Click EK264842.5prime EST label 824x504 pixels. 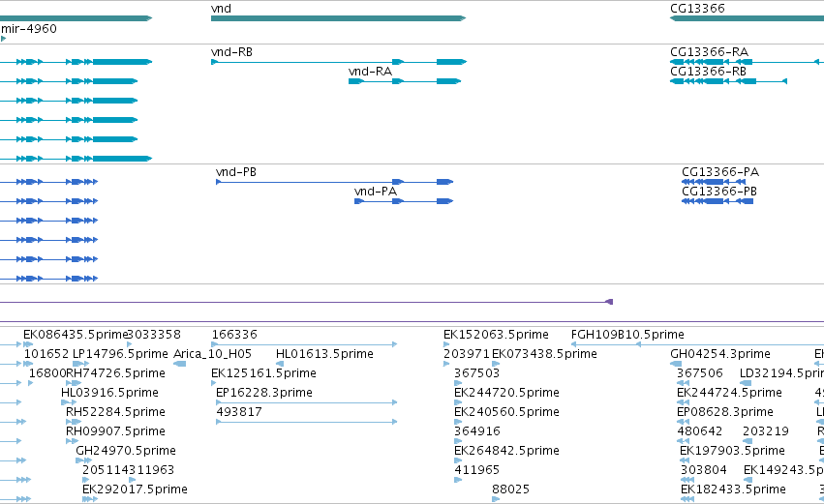click(506, 451)
